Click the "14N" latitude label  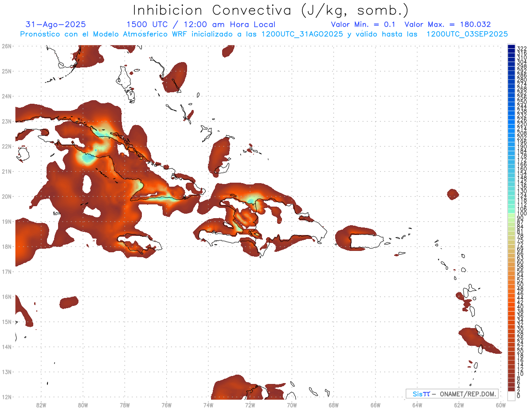[x=7, y=347]
